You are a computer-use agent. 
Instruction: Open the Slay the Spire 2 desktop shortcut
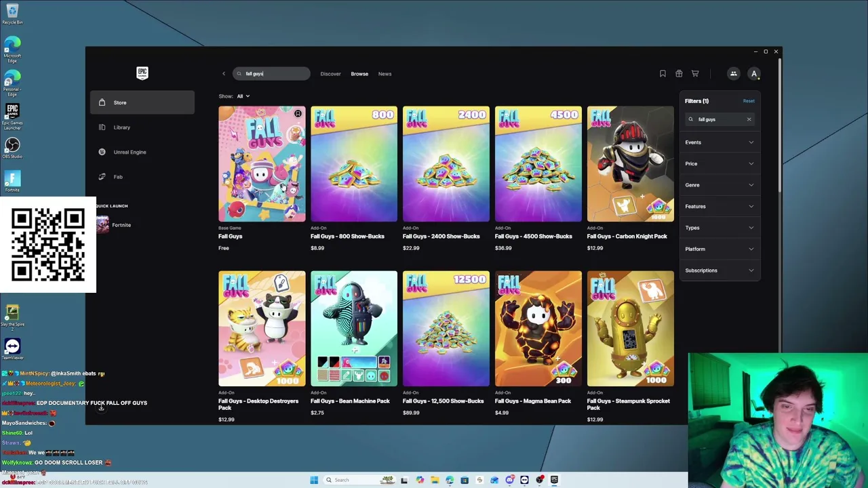coord(12,317)
